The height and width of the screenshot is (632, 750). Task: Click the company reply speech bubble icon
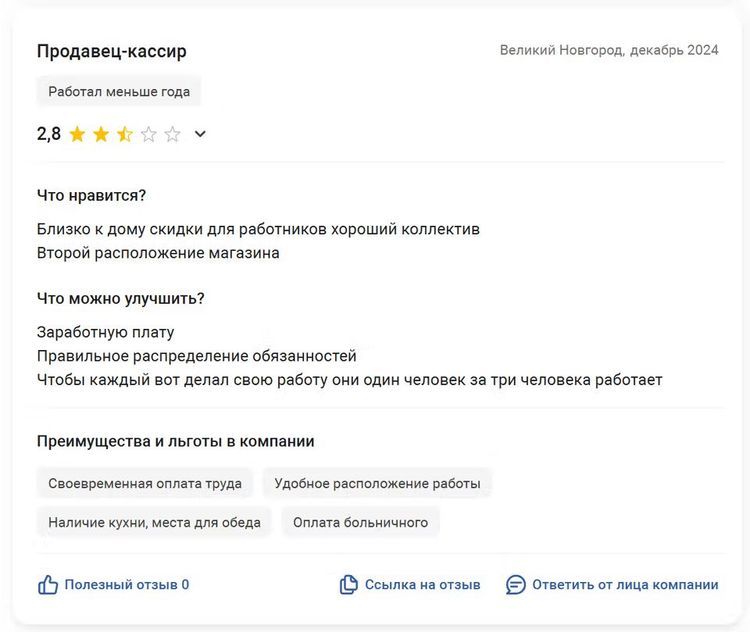(516, 585)
